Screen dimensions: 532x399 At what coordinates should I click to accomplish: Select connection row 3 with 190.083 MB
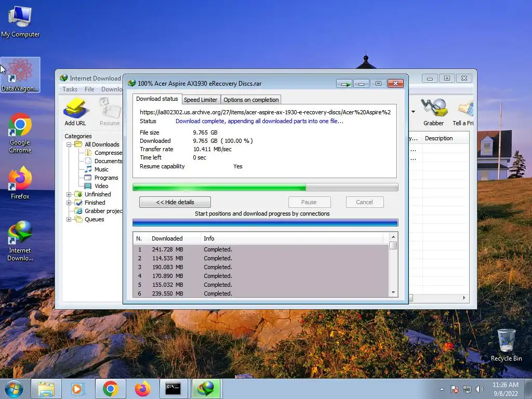(x=261, y=267)
